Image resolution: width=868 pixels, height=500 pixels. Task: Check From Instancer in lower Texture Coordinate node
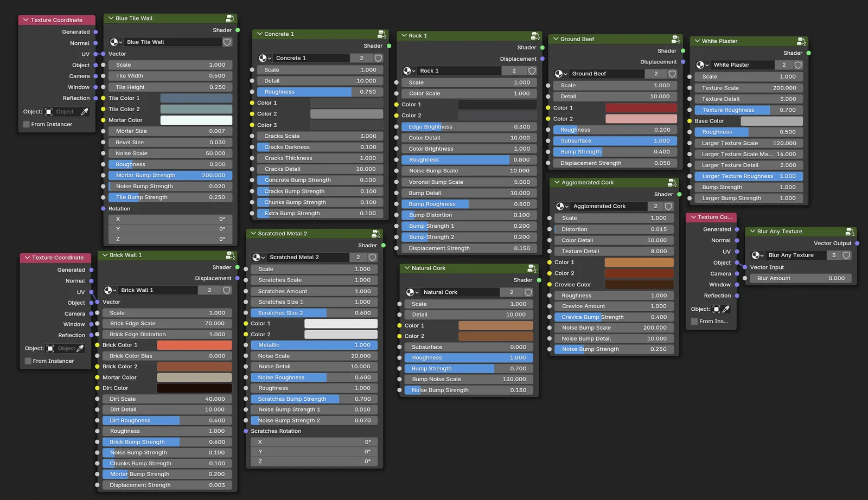click(x=28, y=361)
